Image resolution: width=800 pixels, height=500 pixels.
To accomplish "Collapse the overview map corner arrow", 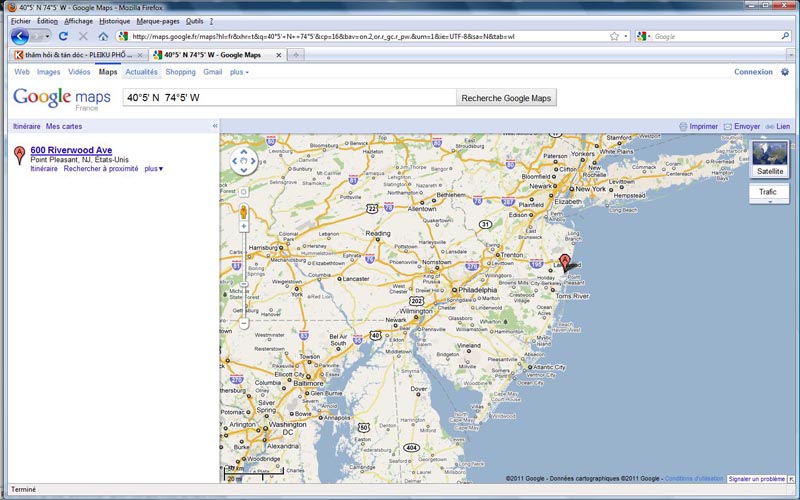I will click(791, 479).
